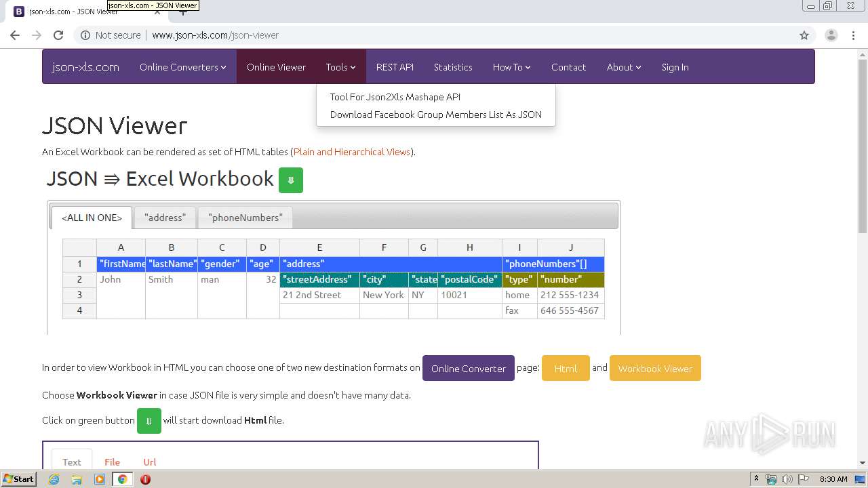Click the "phoneNumbers"[] header cell
The image size is (868, 488).
point(553,264)
